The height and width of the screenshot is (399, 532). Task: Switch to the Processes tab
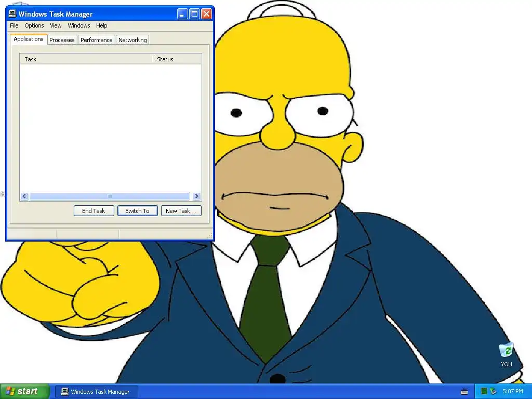coord(62,40)
